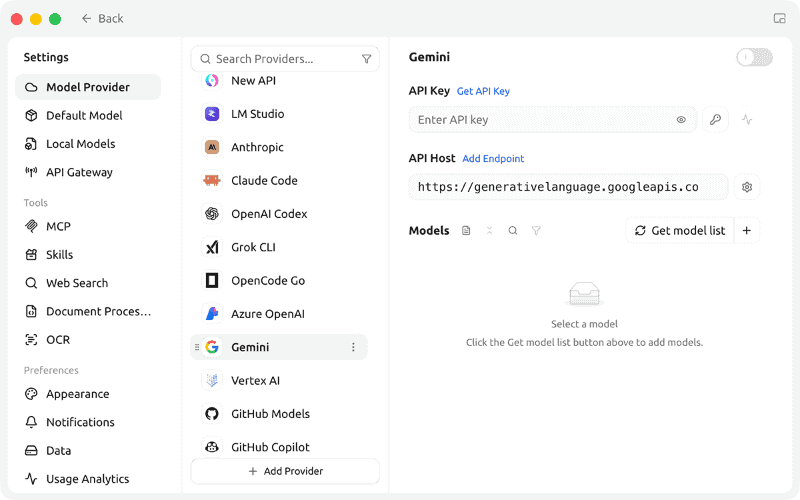Viewport: 800px width, 500px height.
Task: Click Get model list button
Action: (680, 231)
